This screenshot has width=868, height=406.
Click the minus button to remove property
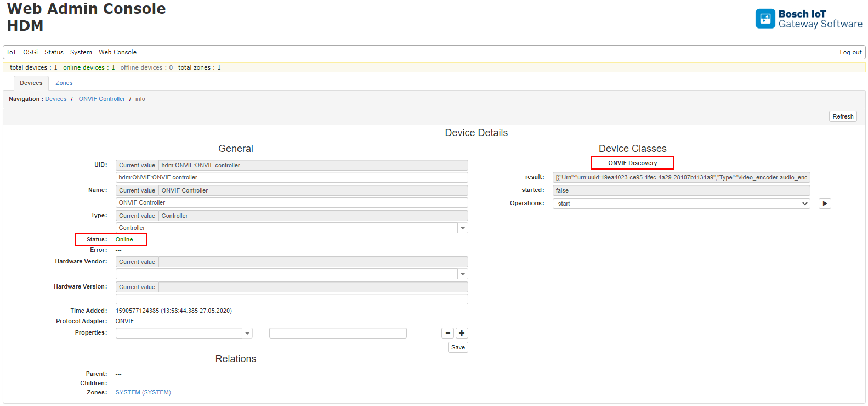(x=447, y=333)
